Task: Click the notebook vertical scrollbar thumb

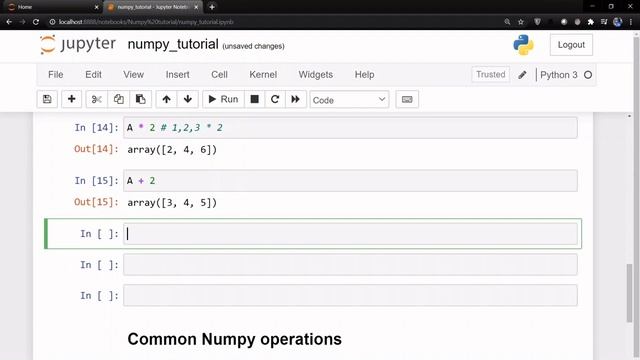Action: 630,293
